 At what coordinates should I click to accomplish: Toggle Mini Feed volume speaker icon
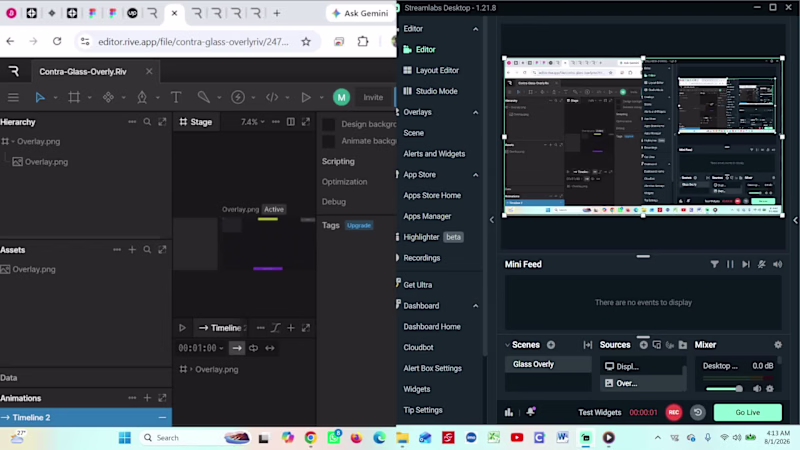778,264
